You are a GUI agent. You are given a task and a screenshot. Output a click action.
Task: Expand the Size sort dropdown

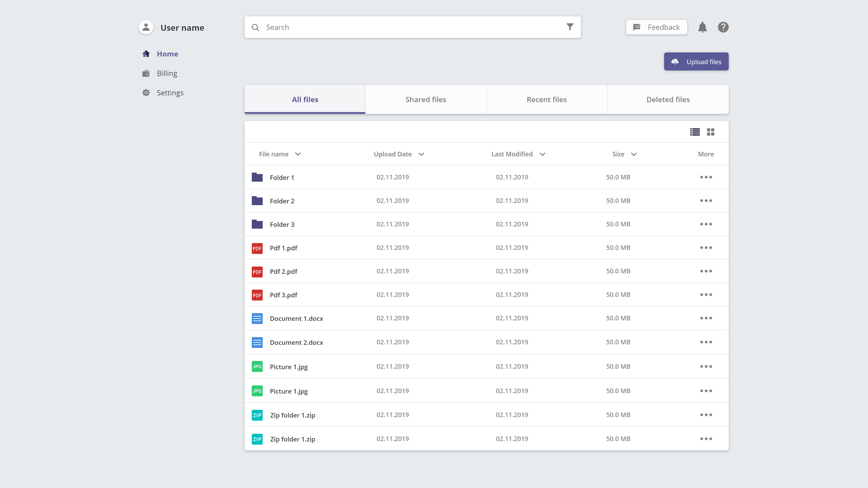pyautogui.click(x=634, y=154)
